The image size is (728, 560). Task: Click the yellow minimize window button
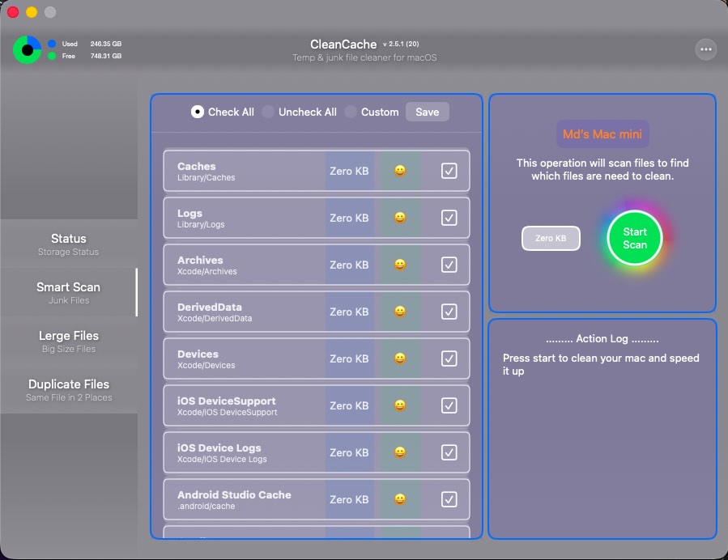(32, 12)
